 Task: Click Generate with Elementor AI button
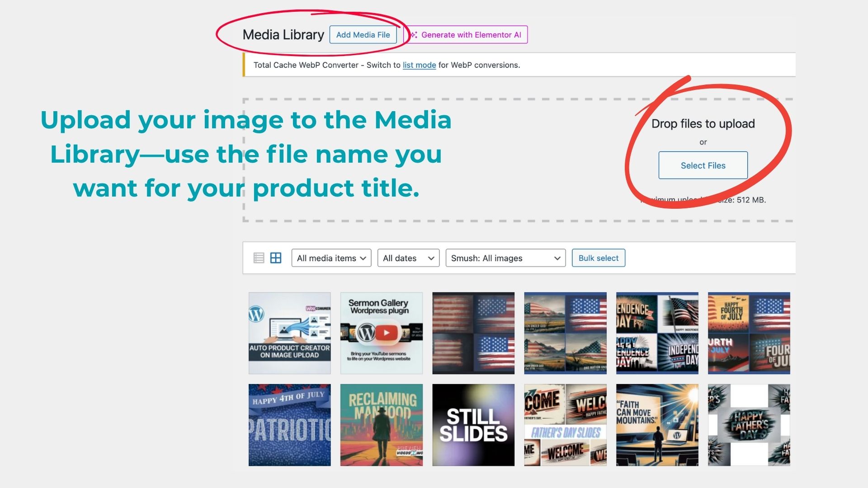[471, 35]
